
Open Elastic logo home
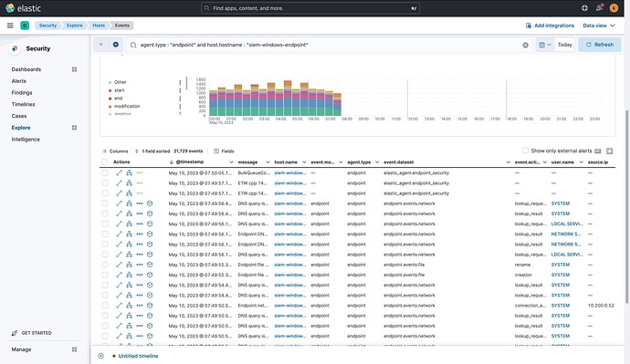click(24, 8)
